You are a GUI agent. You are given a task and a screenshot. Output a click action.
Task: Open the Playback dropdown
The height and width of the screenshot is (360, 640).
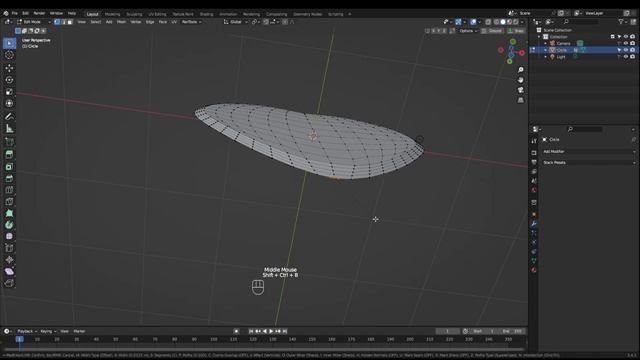click(27, 331)
